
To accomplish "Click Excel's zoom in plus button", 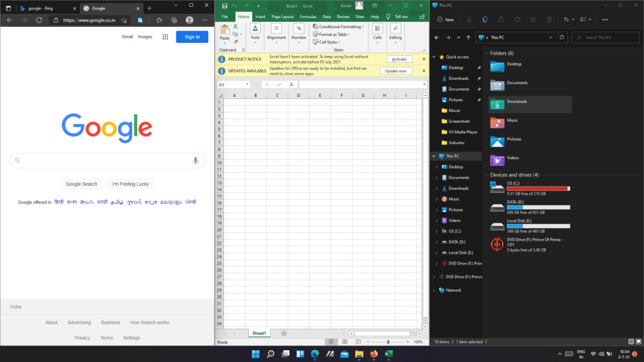I will [408, 342].
